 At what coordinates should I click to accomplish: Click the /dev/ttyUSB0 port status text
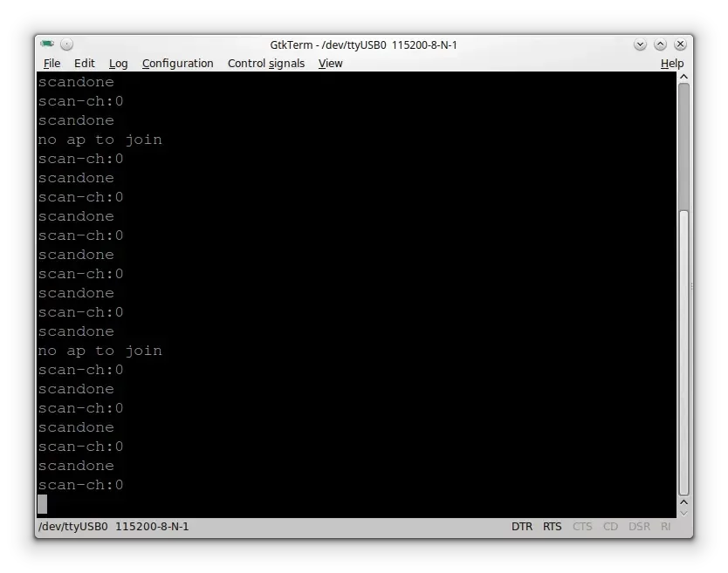click(x=73, y=527)
